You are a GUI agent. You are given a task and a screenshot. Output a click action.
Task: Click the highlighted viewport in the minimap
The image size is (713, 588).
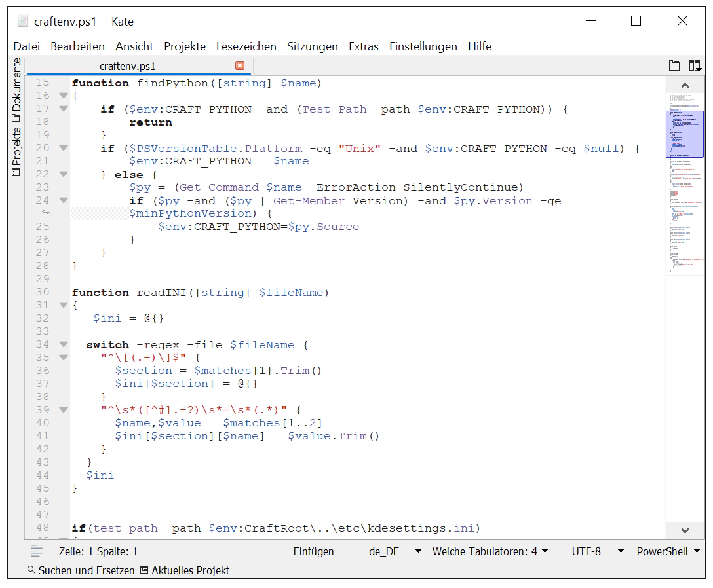[685, 134]
